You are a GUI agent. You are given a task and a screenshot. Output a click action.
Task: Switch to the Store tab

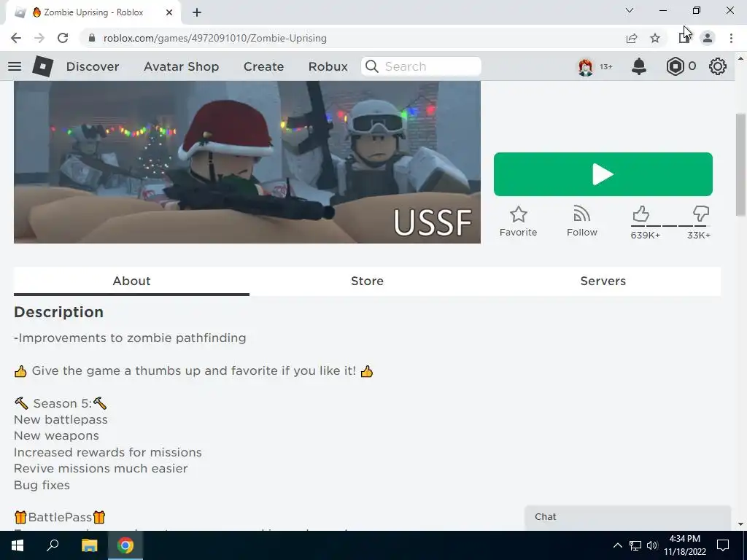point(368,281)
